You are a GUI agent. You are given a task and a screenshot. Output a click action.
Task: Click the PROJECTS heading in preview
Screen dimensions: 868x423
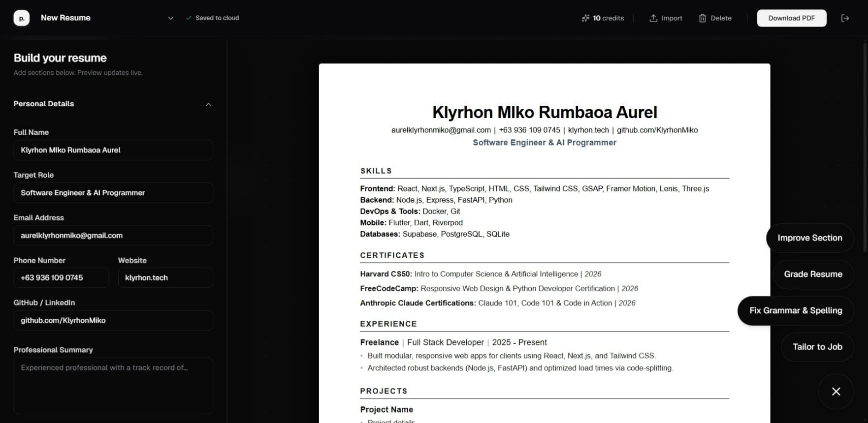[384, 392]
